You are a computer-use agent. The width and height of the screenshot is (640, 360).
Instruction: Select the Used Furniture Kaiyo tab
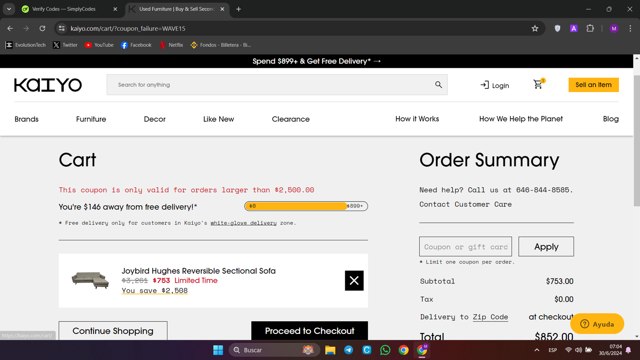(x=176, y=9)
